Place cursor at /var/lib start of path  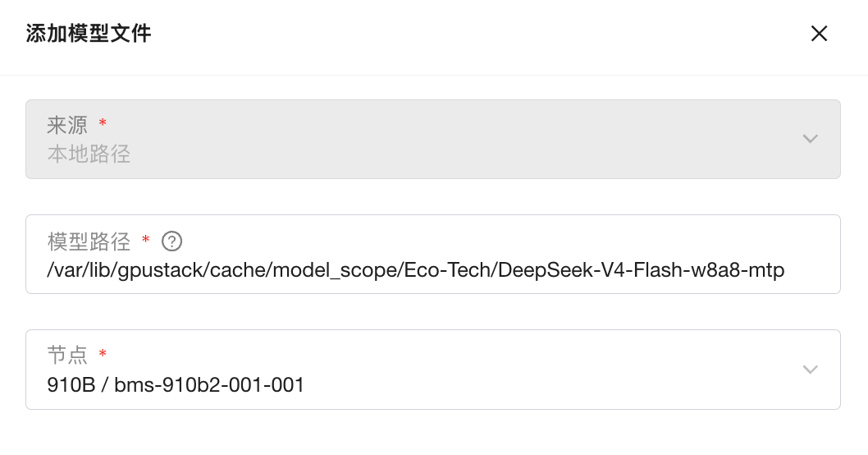coord(48,270)
